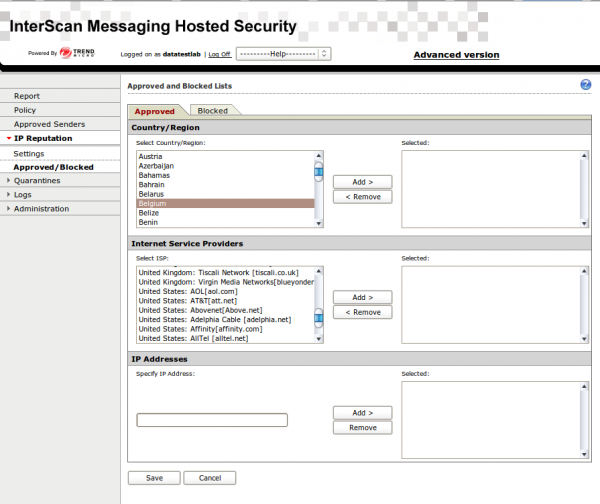
Task: Open the Report menu item
Action: pyautogui.click(x=27, y=96)
